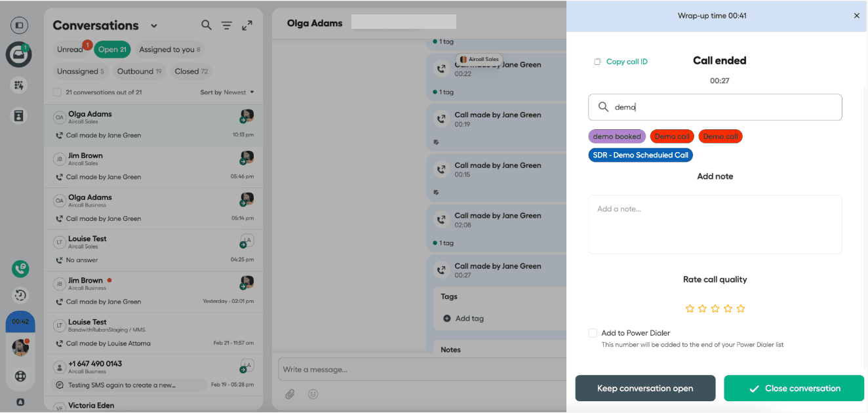
Task: Switch to the Closed conversations tab
Action: 191,71
